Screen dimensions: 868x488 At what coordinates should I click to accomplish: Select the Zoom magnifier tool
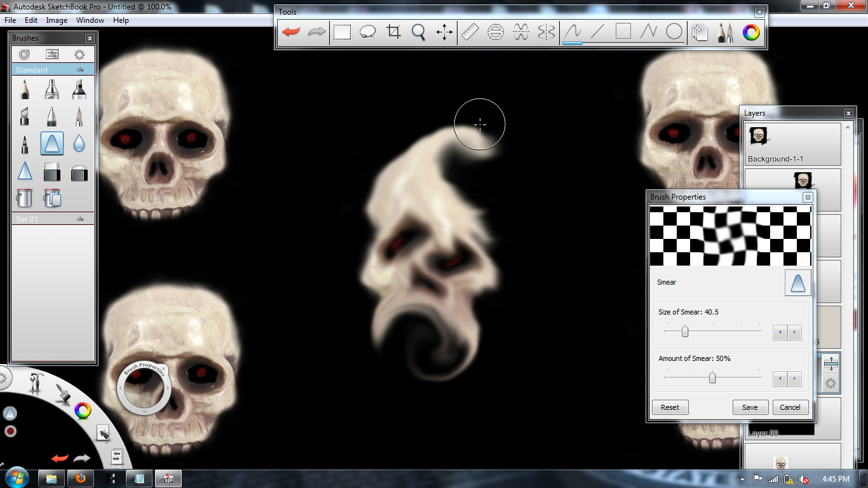tap(418, 32)
